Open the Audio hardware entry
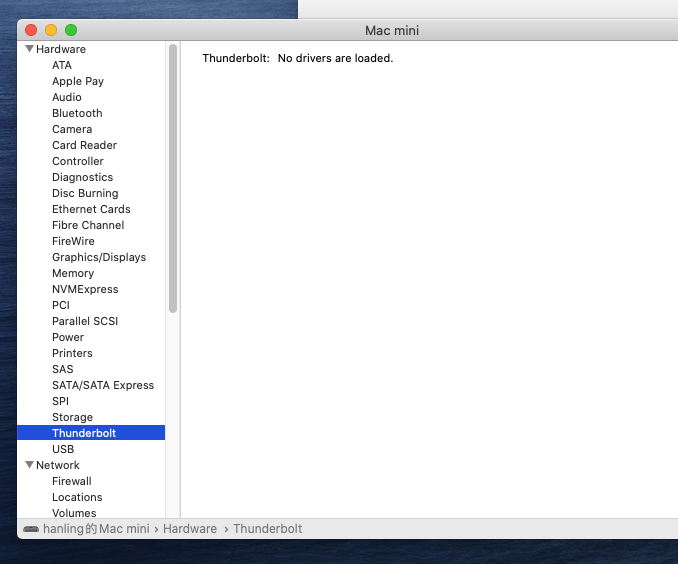The image size is (678, 564). pos(67,97)
